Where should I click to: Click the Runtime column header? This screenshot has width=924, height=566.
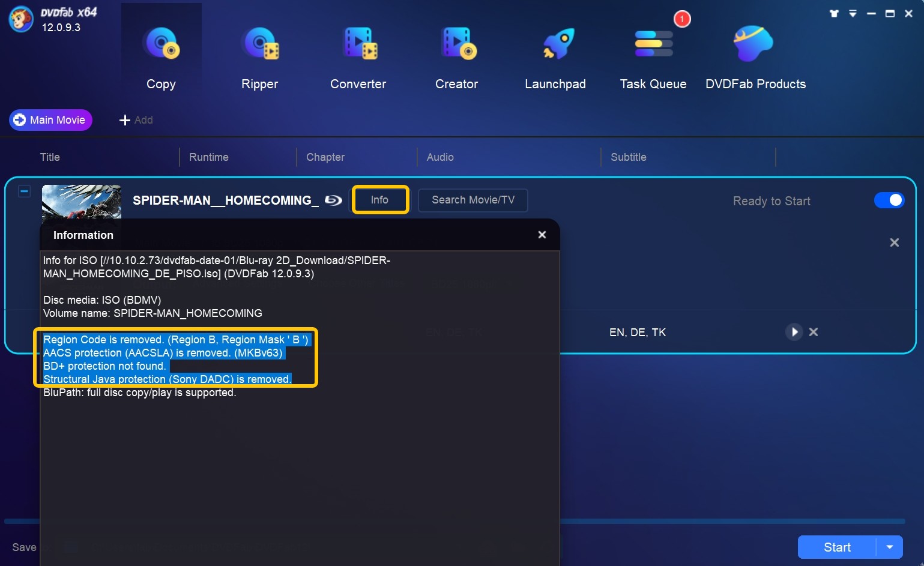click(209, 157)
